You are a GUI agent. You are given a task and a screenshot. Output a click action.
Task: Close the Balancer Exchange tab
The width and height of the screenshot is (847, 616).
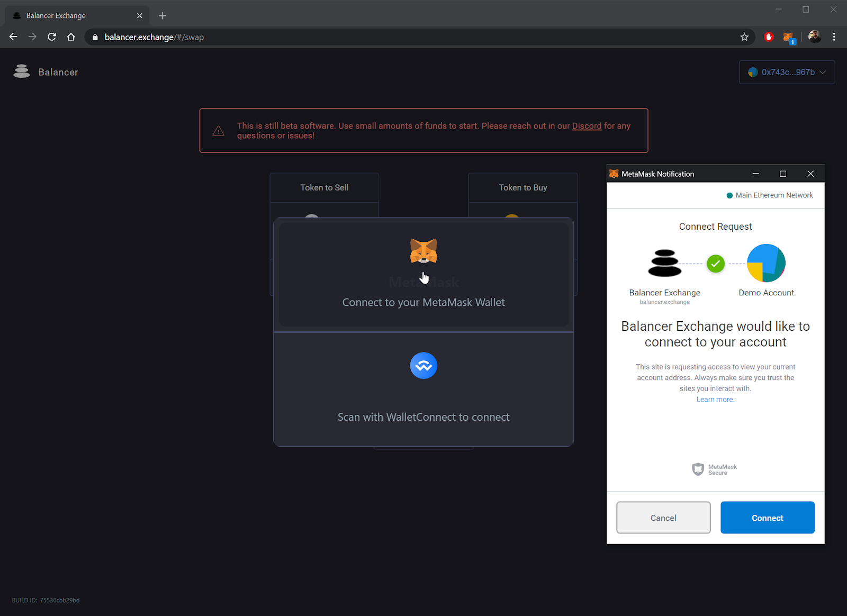point(140,16)
